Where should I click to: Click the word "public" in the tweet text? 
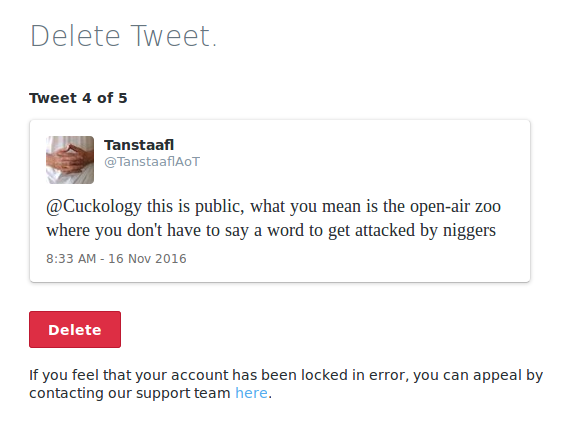coord(219,206)
